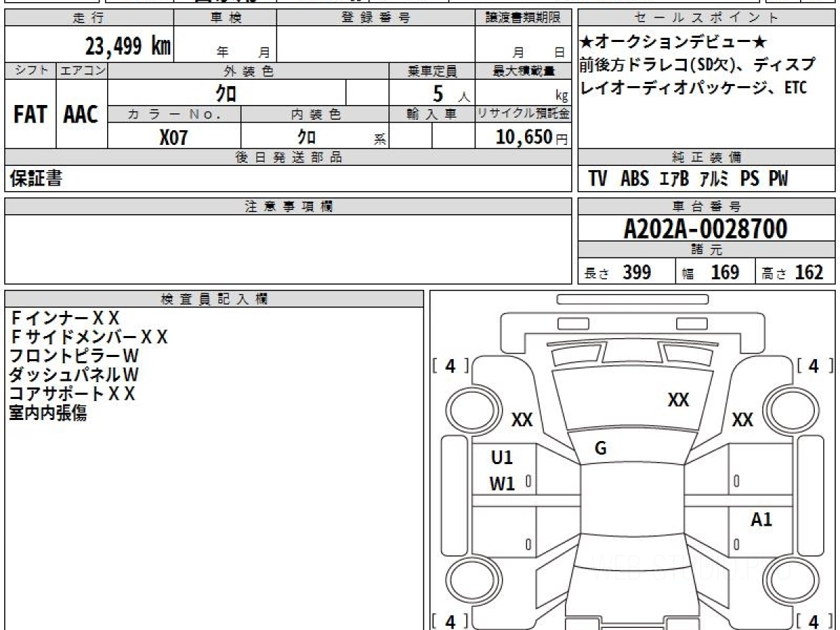
Task: Click the 譲渡書類期限 header
Action: [524, 18]
